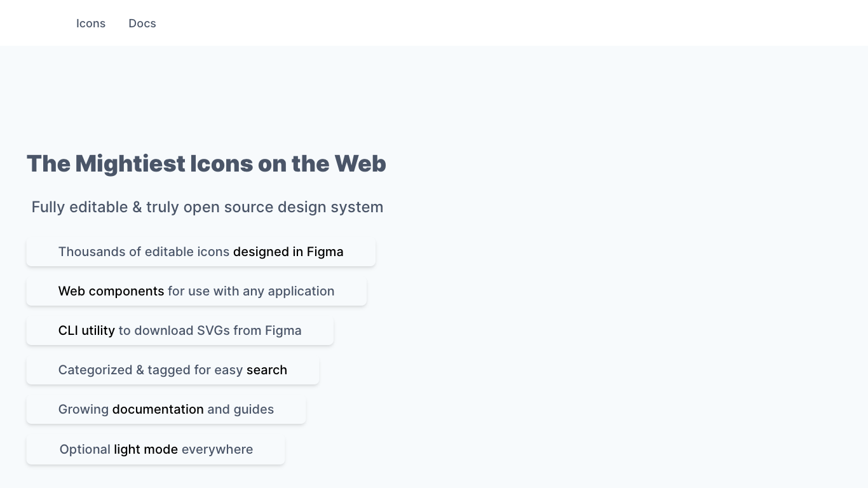Follow the 'Web components' highlighted link
The width and height of the screenshot is (868, 488).
[111, 291]
